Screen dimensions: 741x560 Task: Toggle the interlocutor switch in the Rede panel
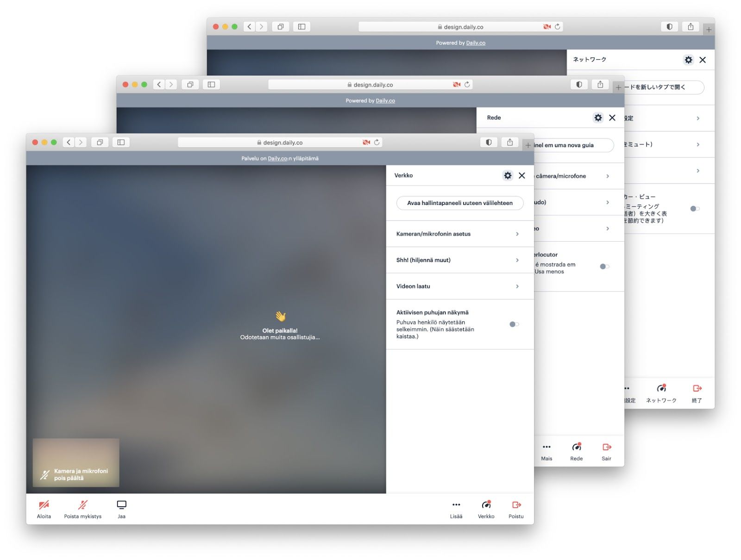[x=604, y=267]
